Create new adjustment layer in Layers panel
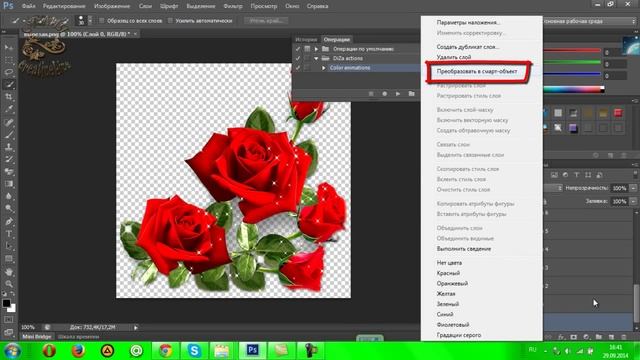 (587, 337)
